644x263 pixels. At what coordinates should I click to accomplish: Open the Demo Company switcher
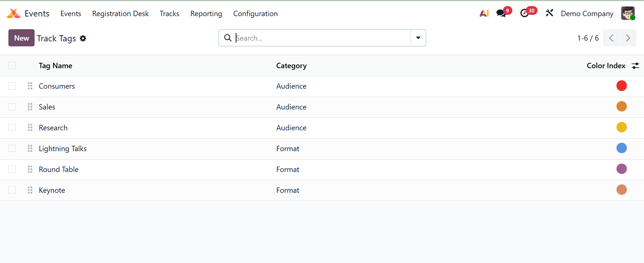click(587, 14)
